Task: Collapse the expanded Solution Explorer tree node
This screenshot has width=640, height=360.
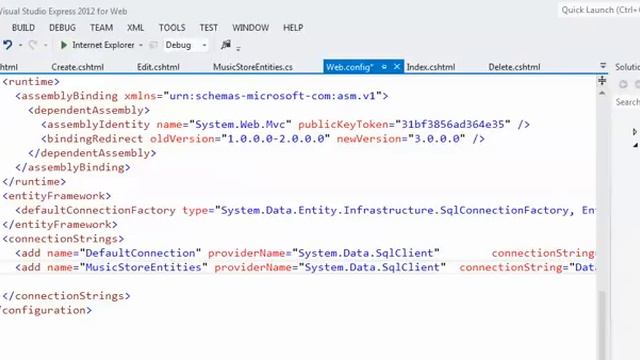Action: click(635, 145)
